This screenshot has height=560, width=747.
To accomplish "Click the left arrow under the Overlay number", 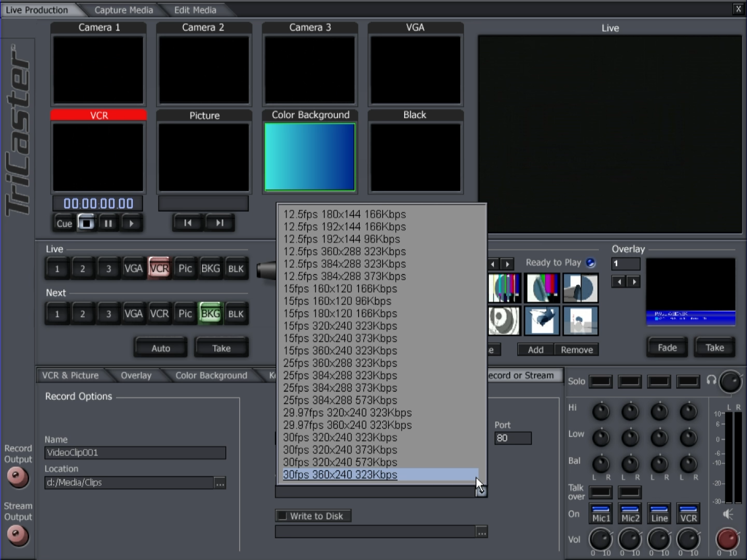I will pos(619,282).
